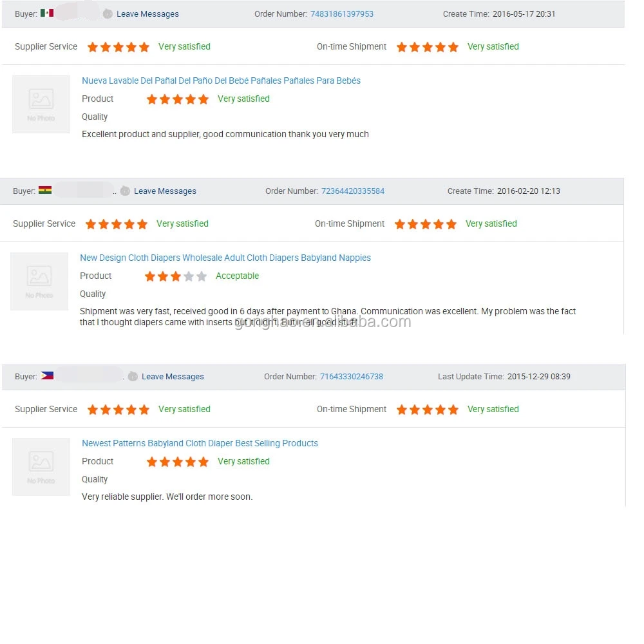Click the Mexico flag icon beside Buyer
Image resolution: width=644 pixels, height=644 pixels.
point(47,13)
